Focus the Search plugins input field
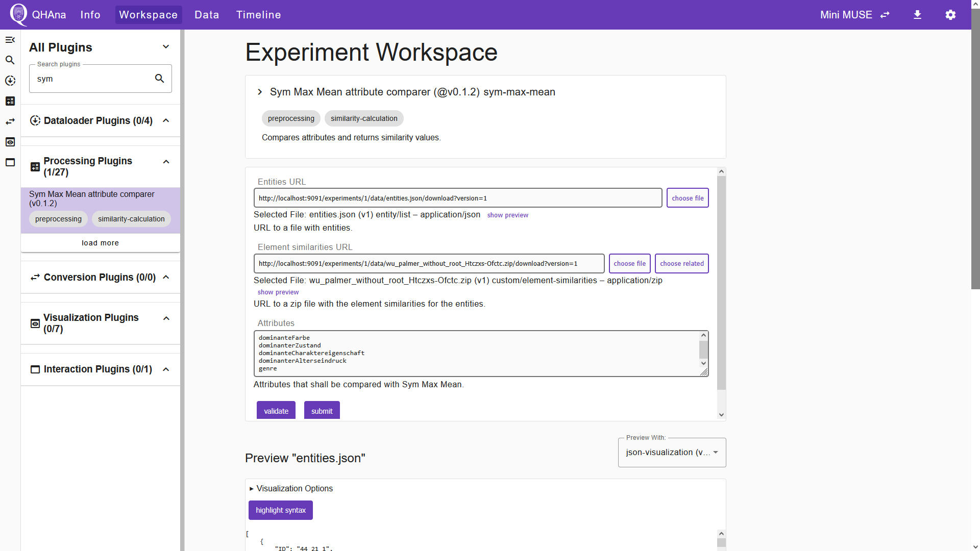The height and width of the screenshot is (551, 980). click(x=92, y=79)
